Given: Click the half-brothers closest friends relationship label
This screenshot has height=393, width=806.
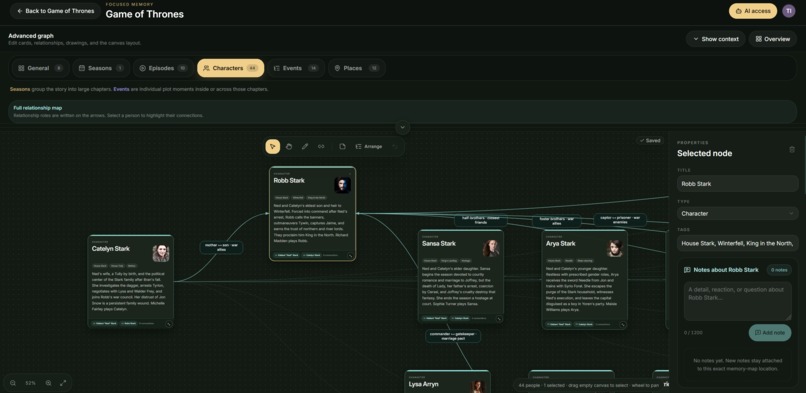Looking at the screenshot, I should [481, 220].
